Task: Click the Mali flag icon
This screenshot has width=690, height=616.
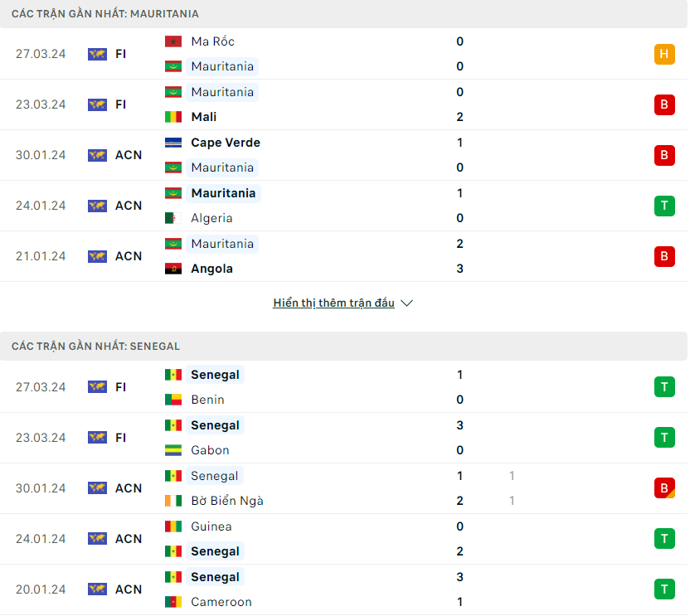Action: pos(173,117)
